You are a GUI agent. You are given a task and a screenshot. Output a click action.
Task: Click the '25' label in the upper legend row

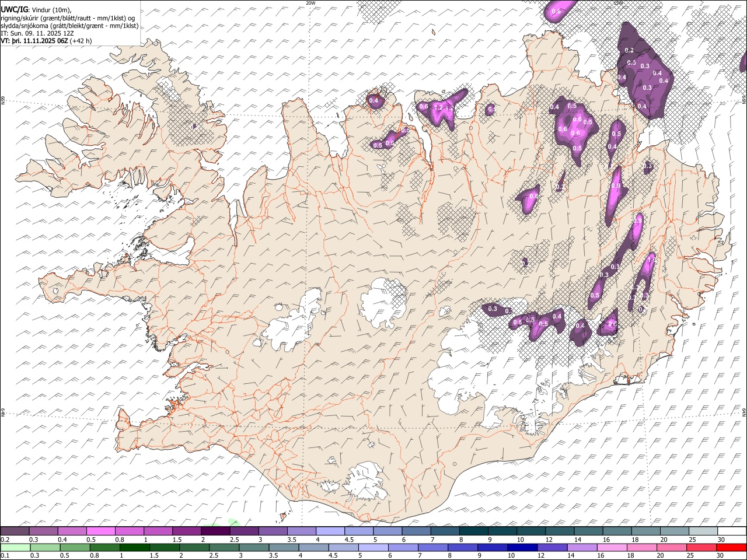coord(692,540)
